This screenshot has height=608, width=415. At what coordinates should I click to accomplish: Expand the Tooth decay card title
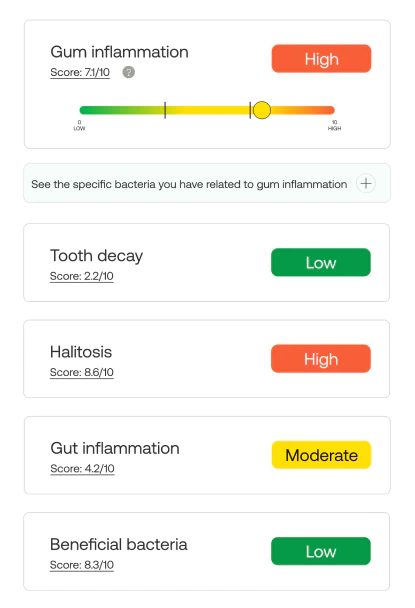tap(97, 256)
